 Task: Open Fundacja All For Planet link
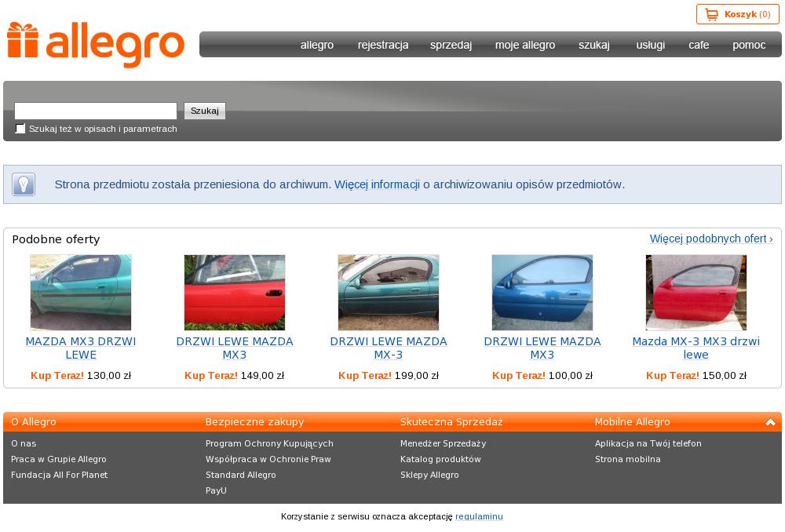pyautogui.click(x=59, y=475)
